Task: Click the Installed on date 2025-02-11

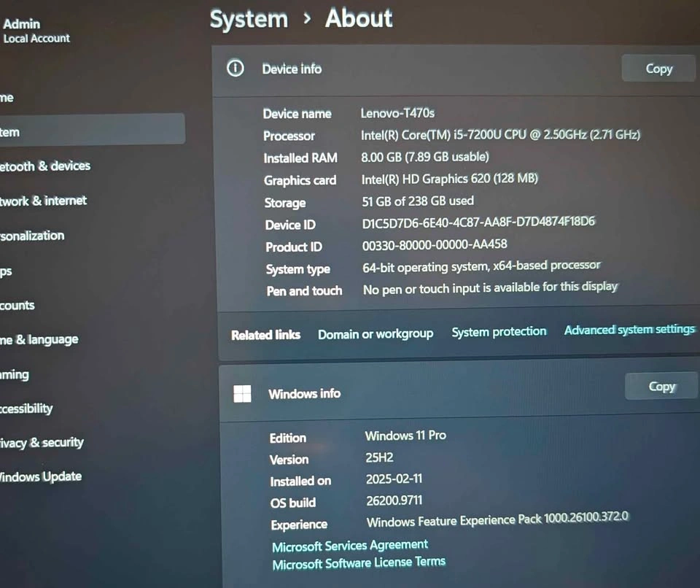Action: [x=394, y=479]
